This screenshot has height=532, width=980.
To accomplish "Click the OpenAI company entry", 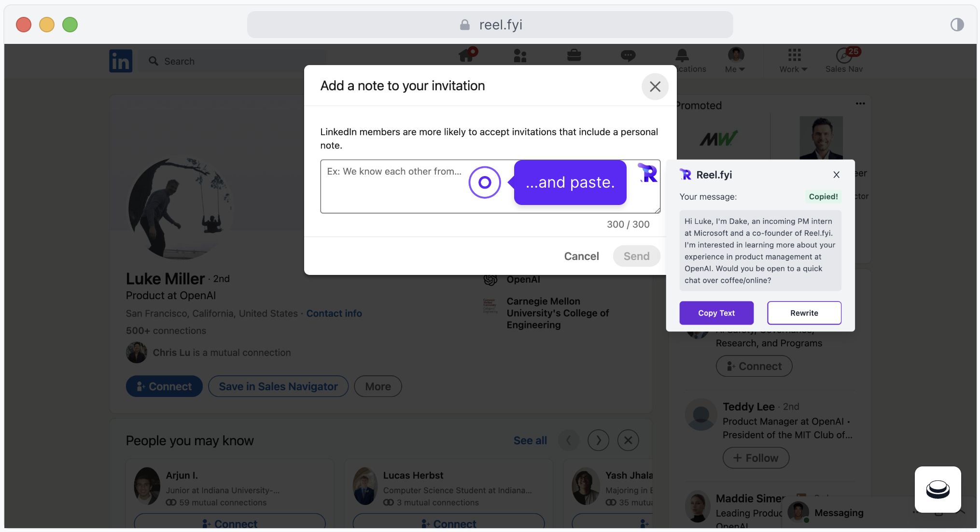I will 523,280.
